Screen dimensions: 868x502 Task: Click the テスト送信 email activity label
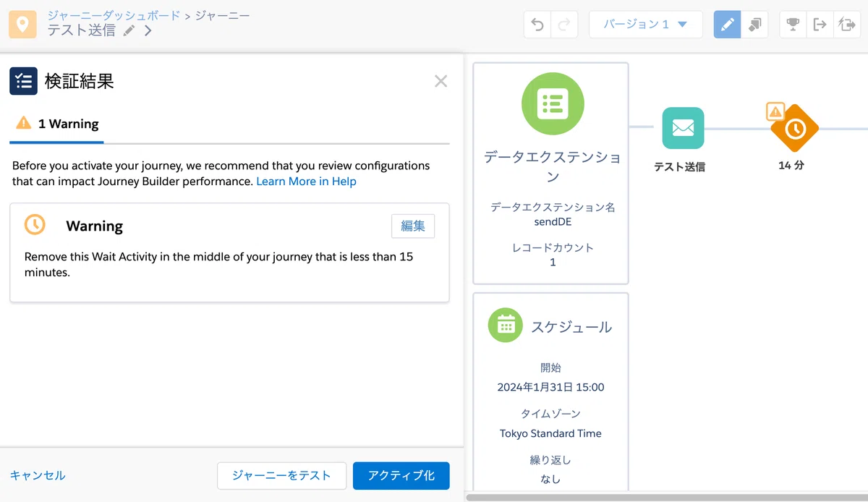(679, 166)
